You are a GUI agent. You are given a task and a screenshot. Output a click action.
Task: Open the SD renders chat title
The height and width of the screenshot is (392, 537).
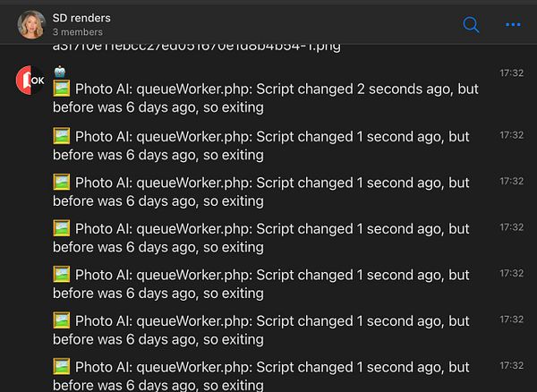[x=81, y=18]
